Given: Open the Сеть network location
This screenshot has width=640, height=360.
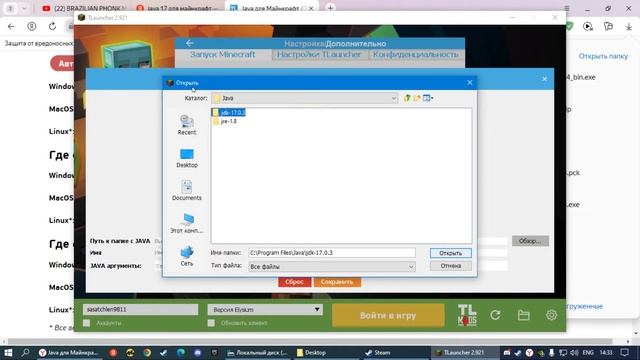Looking at the screenshot, I should (x=187, y=256).
